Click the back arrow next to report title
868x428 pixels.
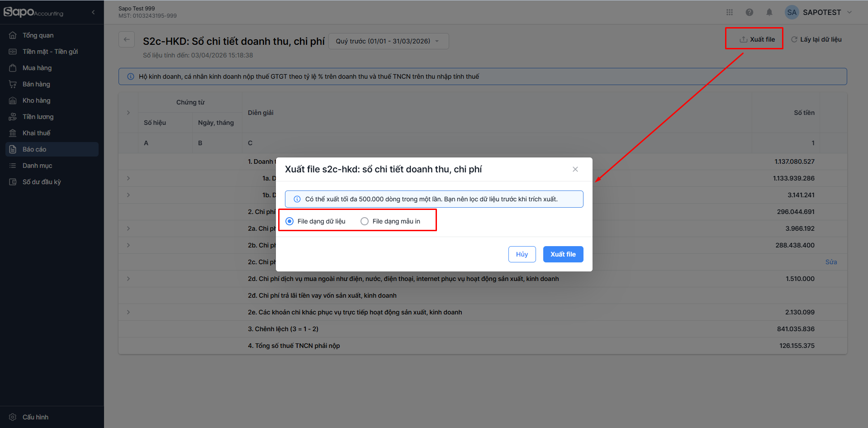pyautogui.click(x=127, y=39)
